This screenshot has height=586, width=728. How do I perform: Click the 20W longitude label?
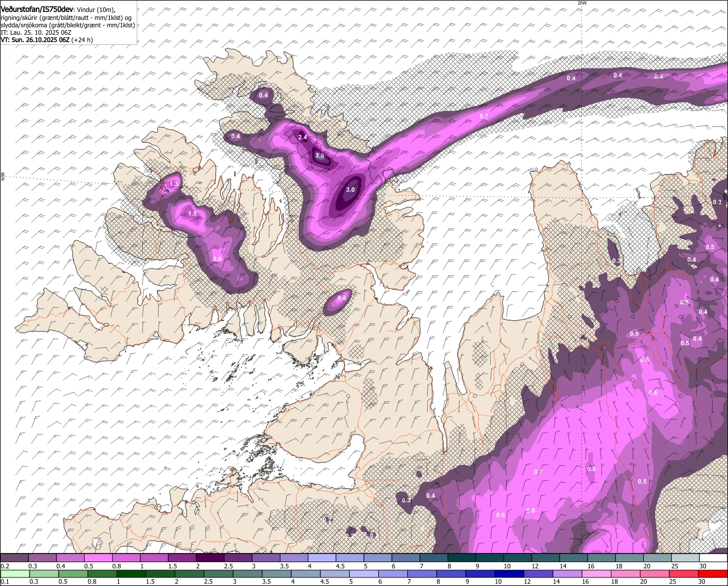(x=581, y=3)
